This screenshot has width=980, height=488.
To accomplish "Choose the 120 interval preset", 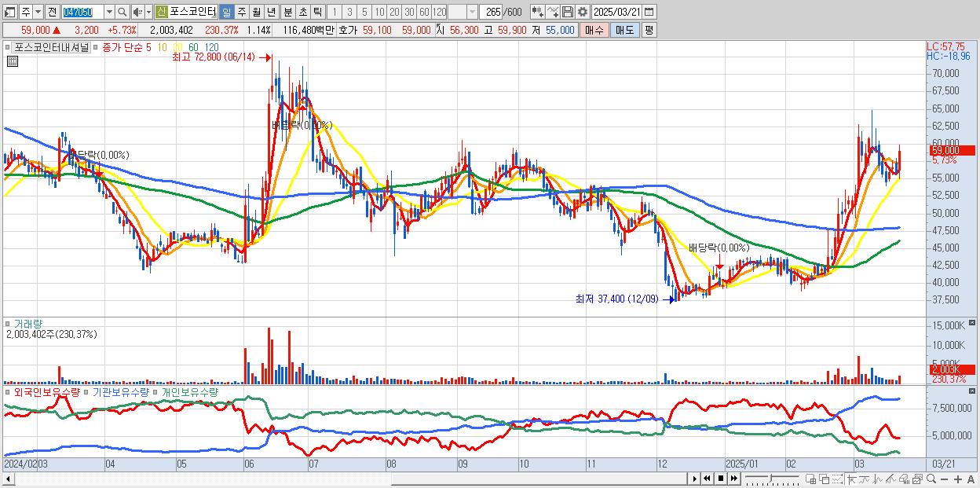I will tap(439, 12).
